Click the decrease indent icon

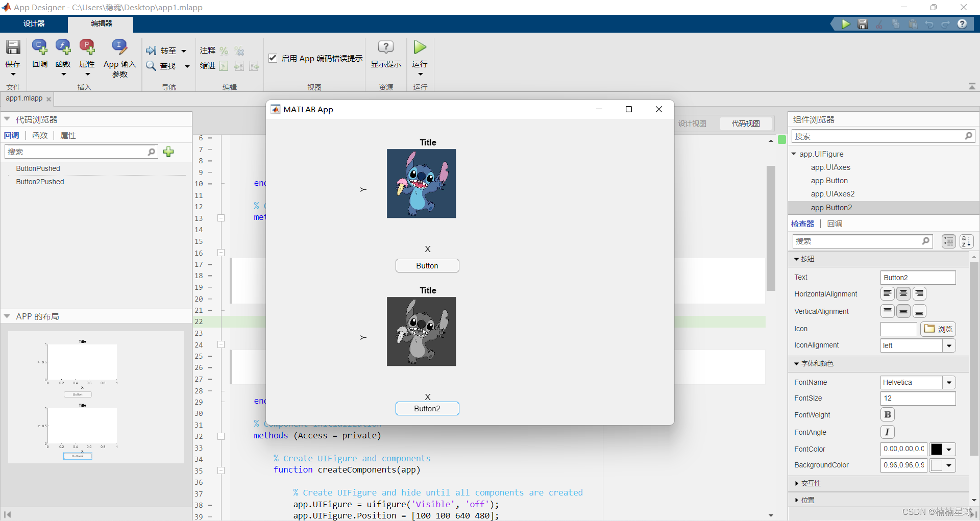coord(254,66)
